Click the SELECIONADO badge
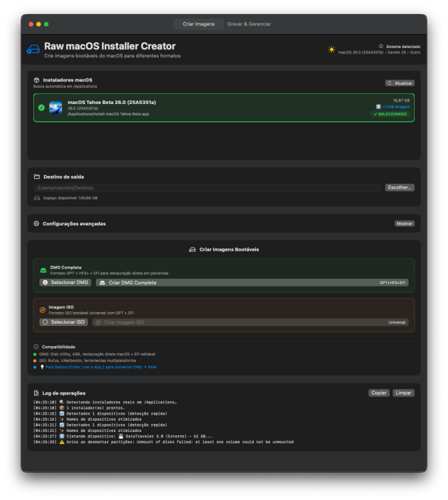 (390, 114)
